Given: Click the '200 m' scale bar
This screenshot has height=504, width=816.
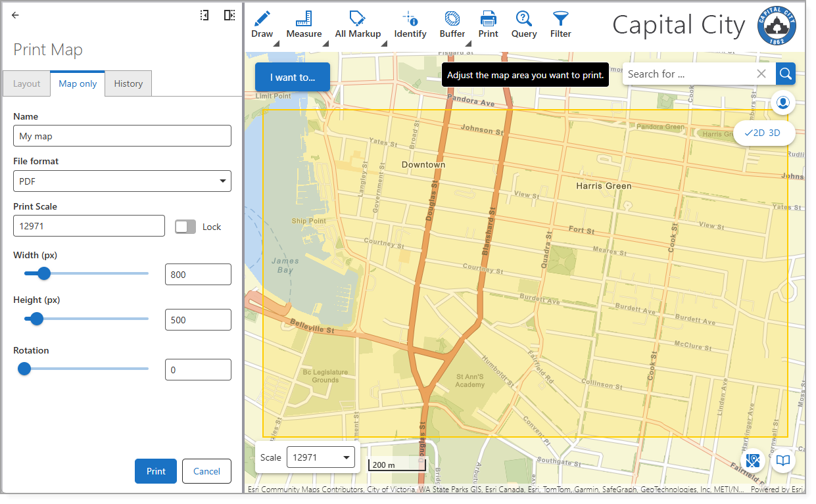Looking at the screenshot, I should click(x=397, y=465).
